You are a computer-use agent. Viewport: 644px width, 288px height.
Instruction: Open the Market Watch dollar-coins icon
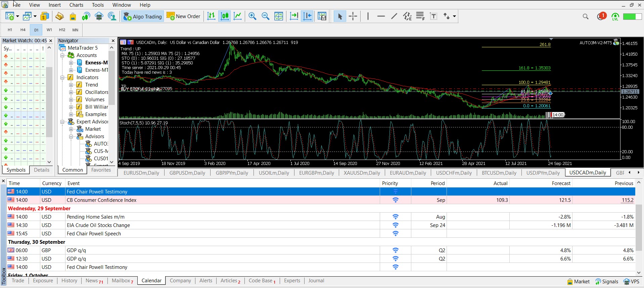pos(45,16)
